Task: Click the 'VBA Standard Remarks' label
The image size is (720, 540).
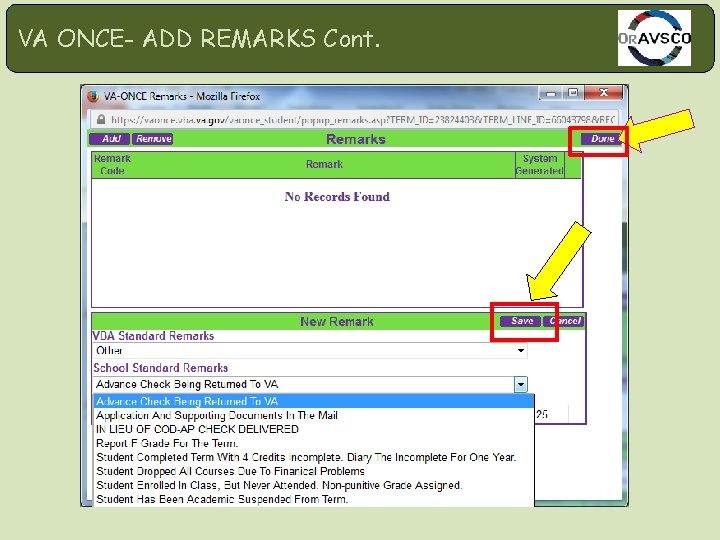Action: (153, 336)
